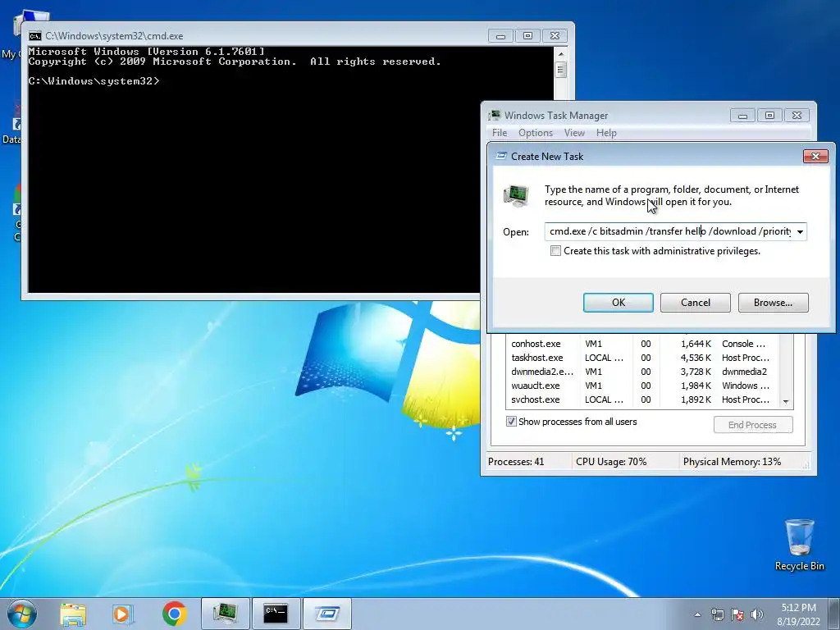The image size is (840, 630).
Task: Click the cmd window scrollbar thumb
Action: [560, 70]
